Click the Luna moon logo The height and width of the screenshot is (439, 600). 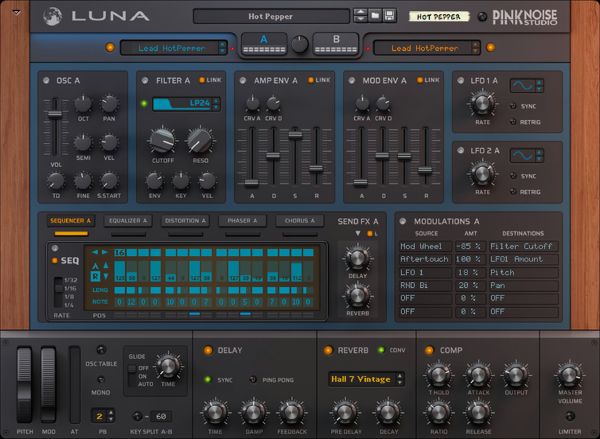pos(53,16)
